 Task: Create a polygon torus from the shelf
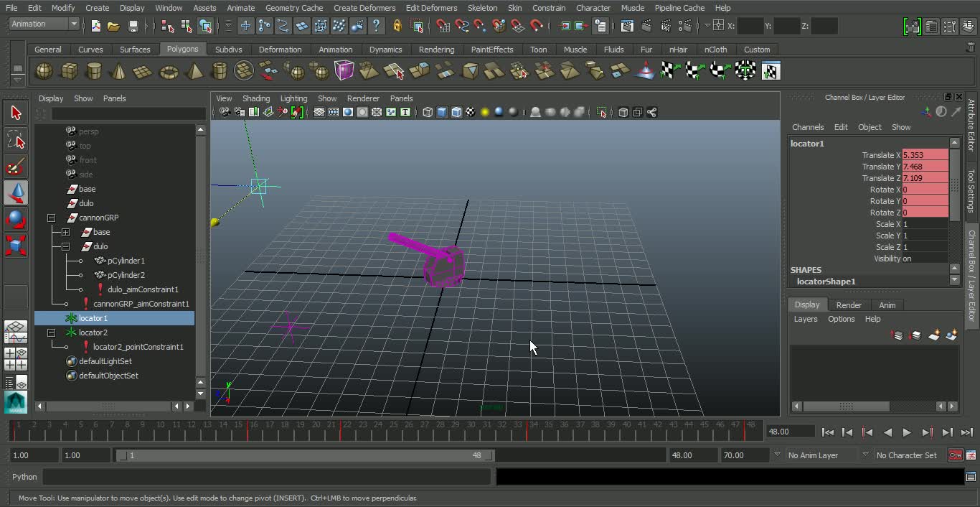pyautogui.click(x=169, y=71)
